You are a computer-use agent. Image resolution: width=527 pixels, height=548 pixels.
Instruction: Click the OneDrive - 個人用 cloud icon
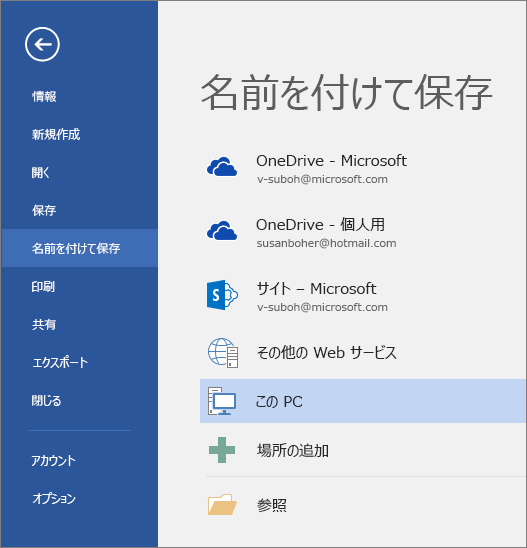click(x=222, y=230)
